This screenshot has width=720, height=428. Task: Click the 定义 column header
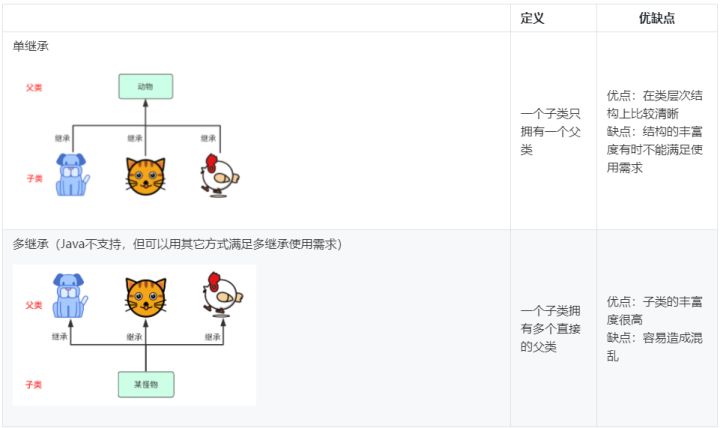532,18
